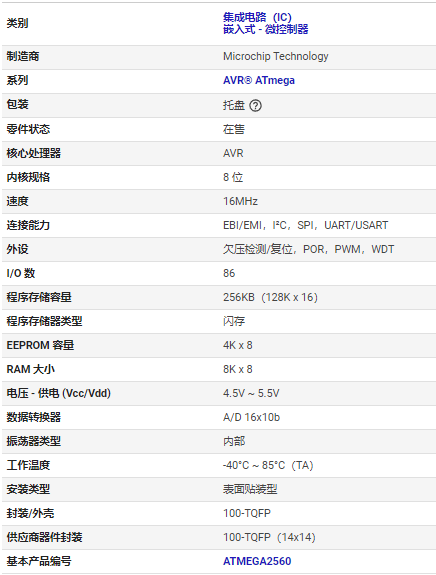
Task: Click the 256KB (128K x 16) program memory value
Action: coord(270,297)
